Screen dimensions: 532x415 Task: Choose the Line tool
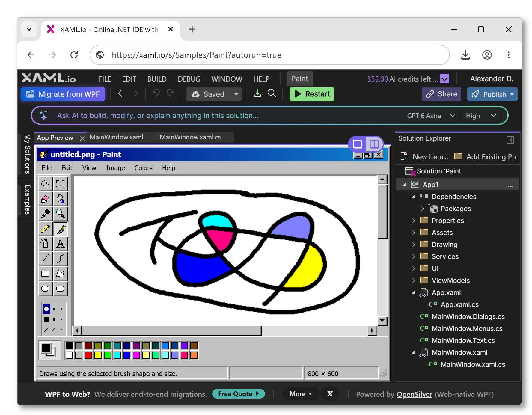[x=45, y=259]
